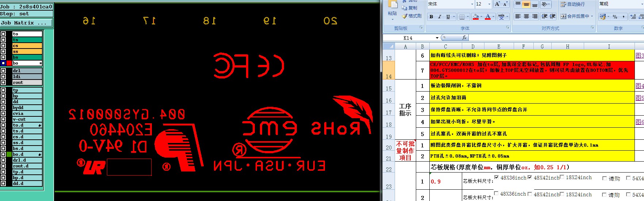This screenshot has height=201, width=644.
Task: Select layer 'ldi' in the layer list
Action: 27,77
